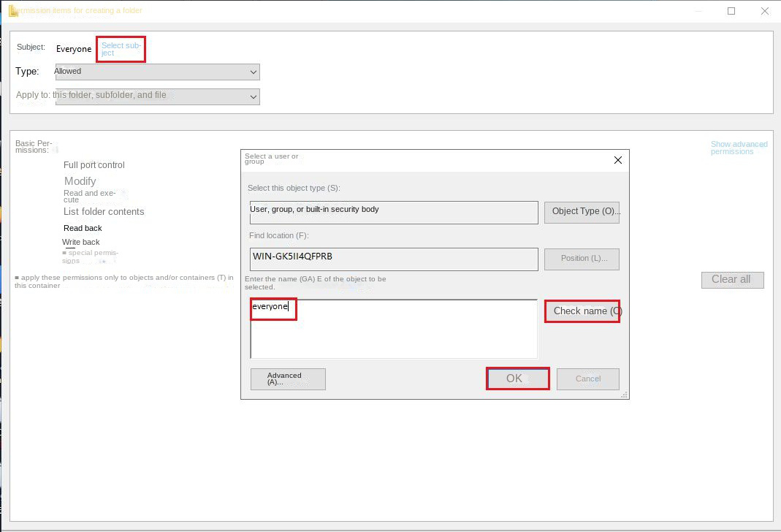Close the Select a user or group dialog
This screenshot has height=532, width=781.
click(x=617, y=160)
